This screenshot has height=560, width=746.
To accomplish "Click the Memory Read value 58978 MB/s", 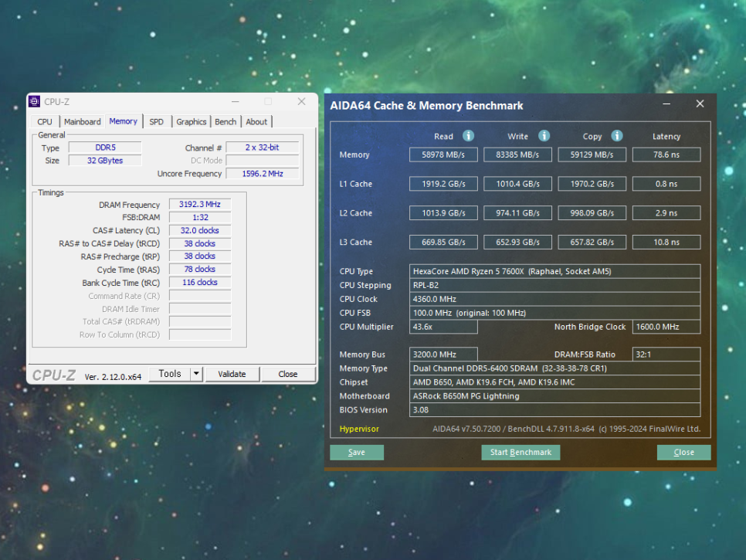I will (443, 154).
